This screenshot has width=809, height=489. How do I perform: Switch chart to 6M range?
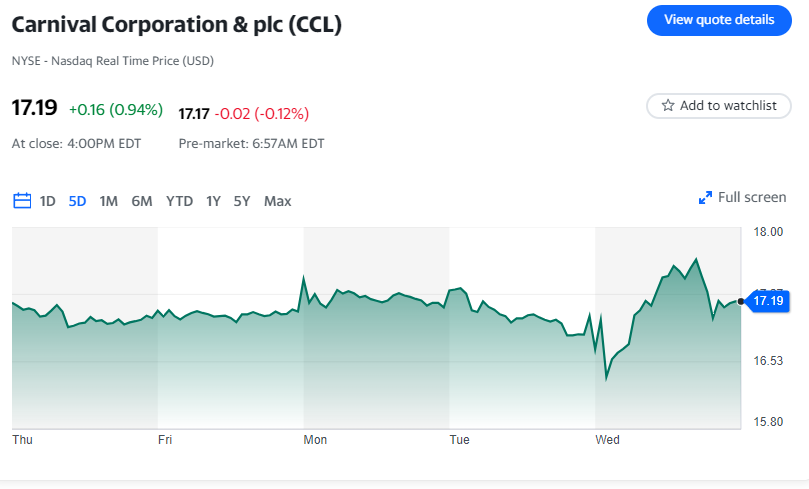142,201
